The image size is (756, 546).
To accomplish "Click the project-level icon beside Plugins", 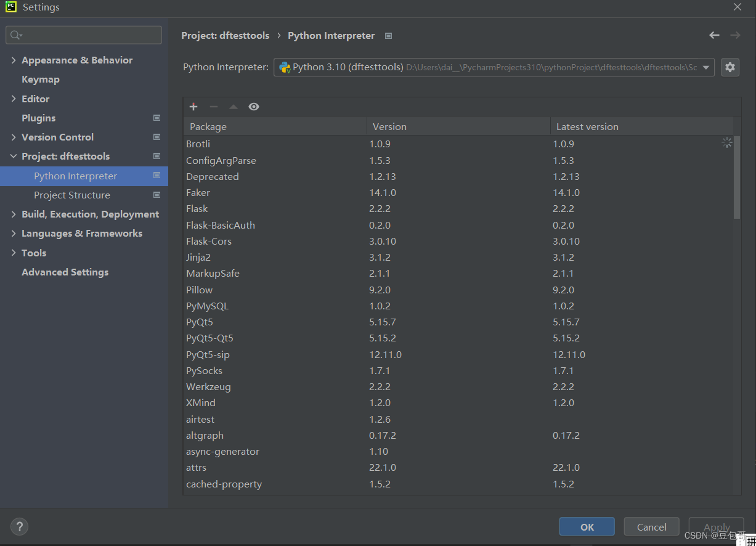I will 156,118.
